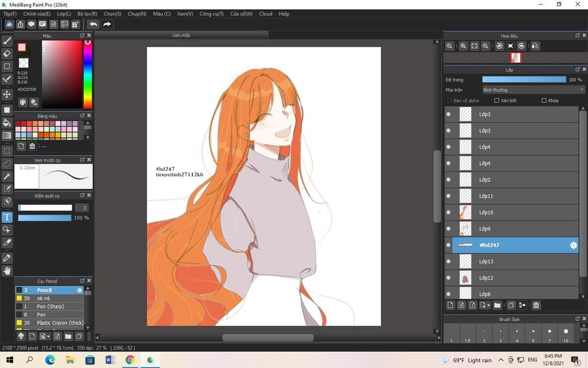Hide the Lớp9 layer
The height and width of the screenshot is (368, 588).
[448, 229]
